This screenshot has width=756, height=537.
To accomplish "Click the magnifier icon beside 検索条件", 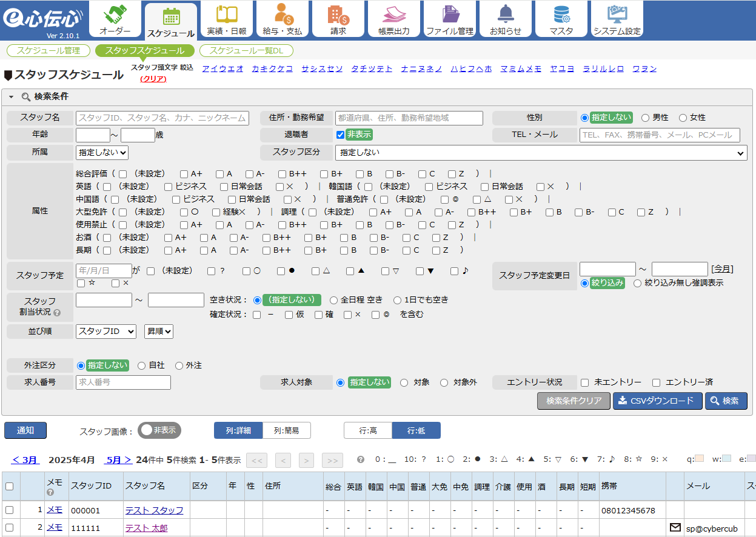I will (26, 97).
